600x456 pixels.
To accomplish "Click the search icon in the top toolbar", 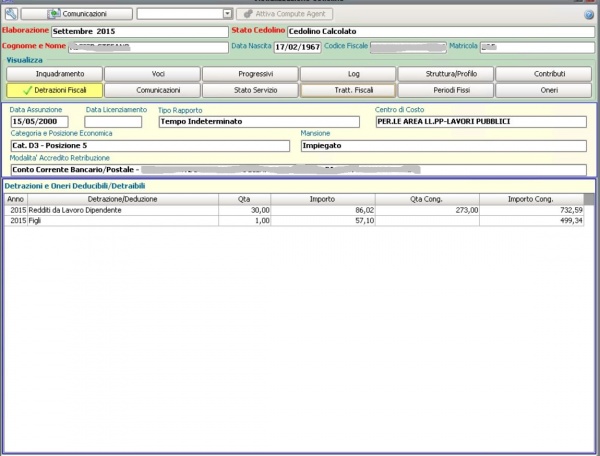I will [x=11, y=14].
